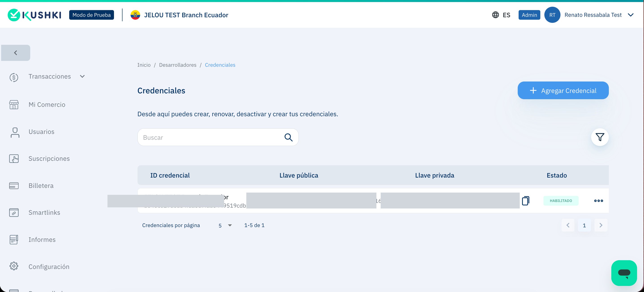This screenshot has height=292, width=644.
Task: Click the globe language icon
Action: point(495,15)
